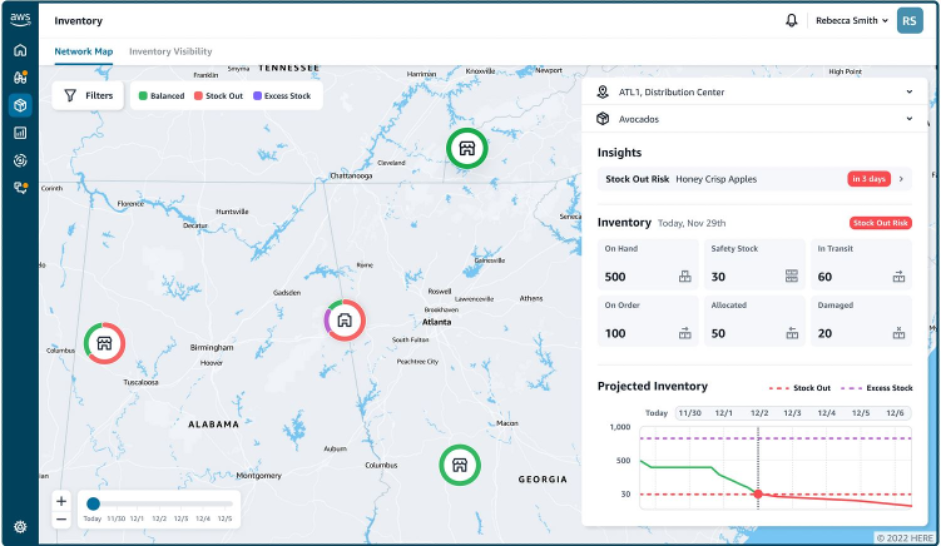The image size is (942, 546).
Task: Open the Home icon in sidebar
Action: click(20, 50)
